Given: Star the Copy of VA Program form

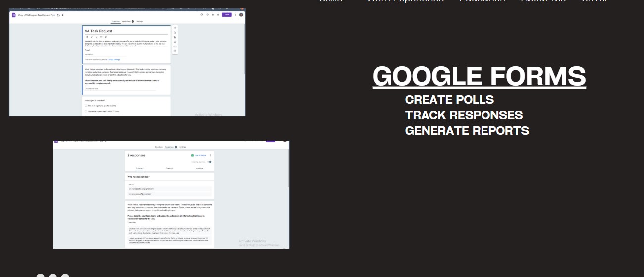Looking at the screenshot, I should [62, 15].
